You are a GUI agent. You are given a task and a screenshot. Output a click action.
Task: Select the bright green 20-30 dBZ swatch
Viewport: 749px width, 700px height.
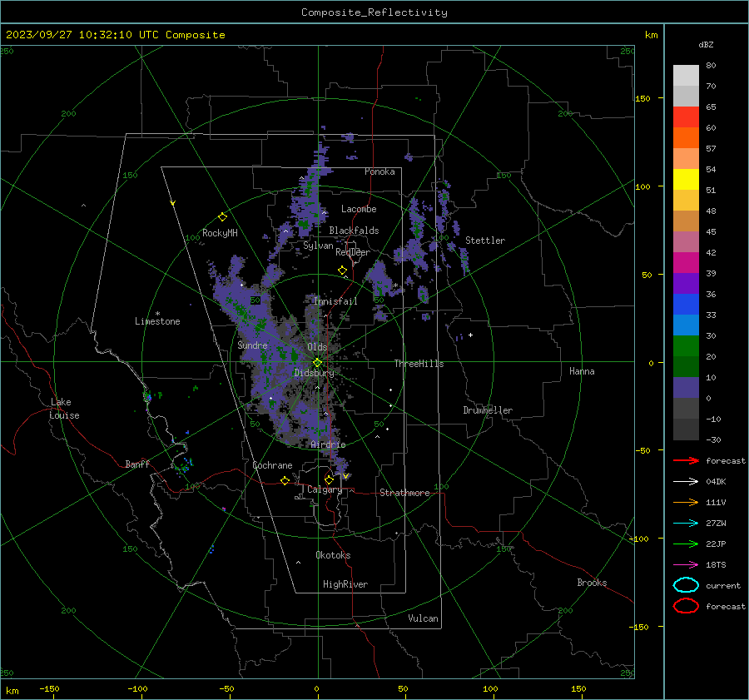point(686,346)
